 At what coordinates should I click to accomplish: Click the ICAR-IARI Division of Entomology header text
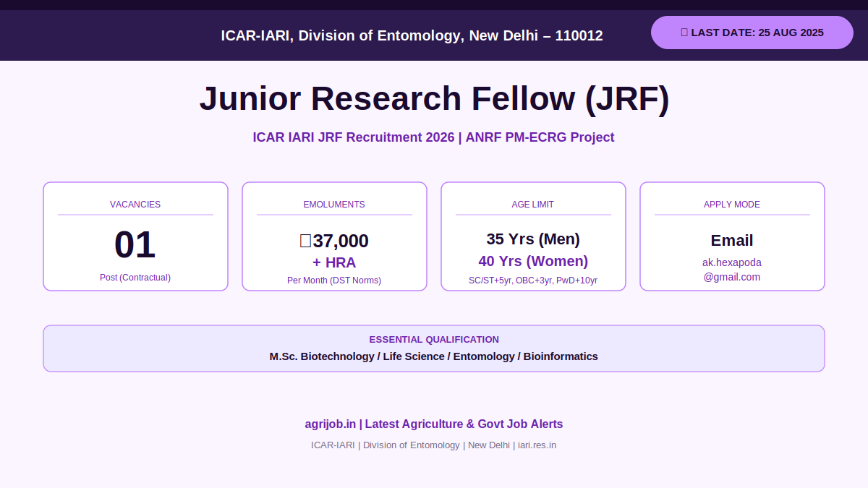[x=412, y=35]
